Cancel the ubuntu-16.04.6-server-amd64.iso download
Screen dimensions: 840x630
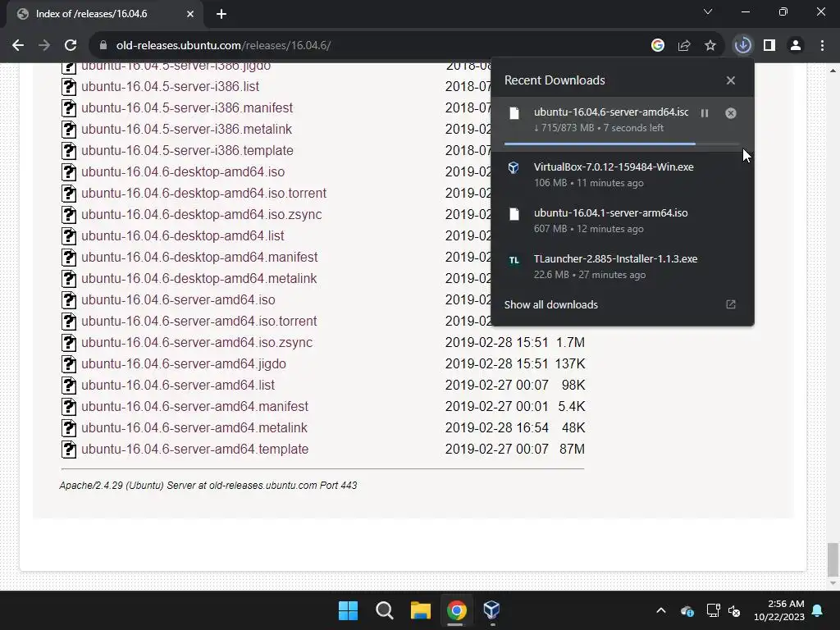[x=731, y=113]
